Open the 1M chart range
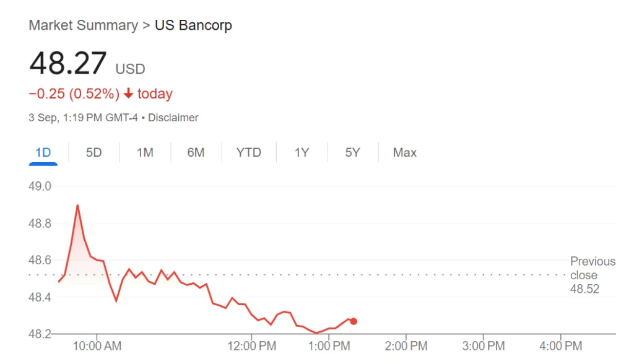This screenshot has height=364, width=634. [145, 152]
